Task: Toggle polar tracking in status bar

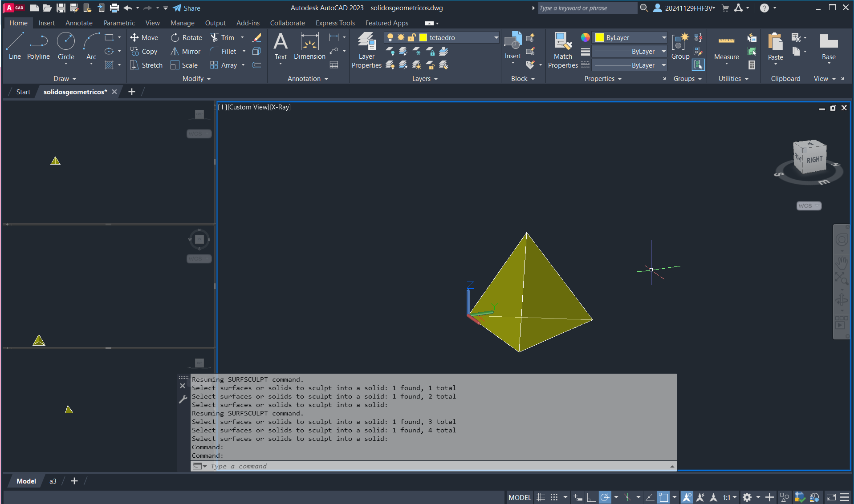Action: 605,497
